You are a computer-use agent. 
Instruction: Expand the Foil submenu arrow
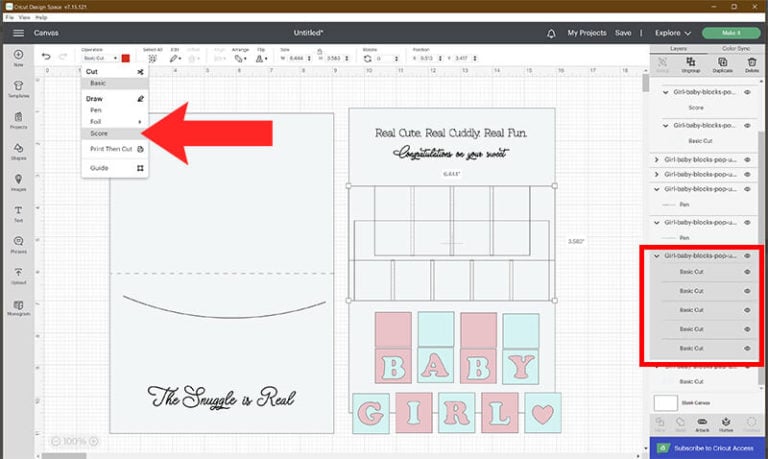point(140,122)
